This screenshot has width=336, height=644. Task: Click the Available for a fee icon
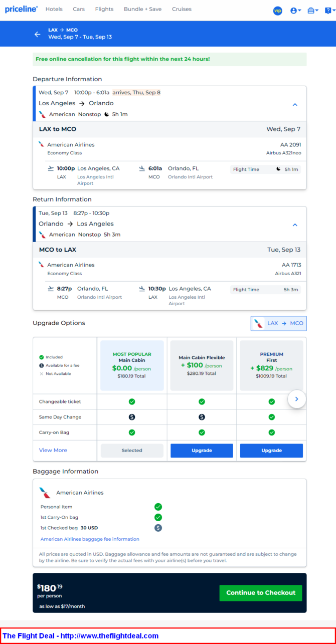point(42,365)
